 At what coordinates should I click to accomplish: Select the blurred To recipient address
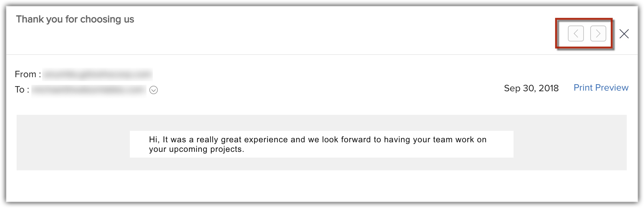pyautogui.click(x=89, y=90)
